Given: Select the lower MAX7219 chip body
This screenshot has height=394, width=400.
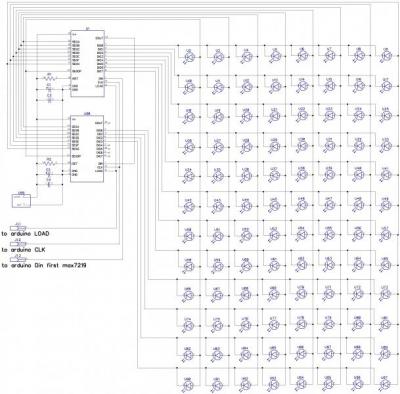Looking at the screenshot, I should 87,149.
